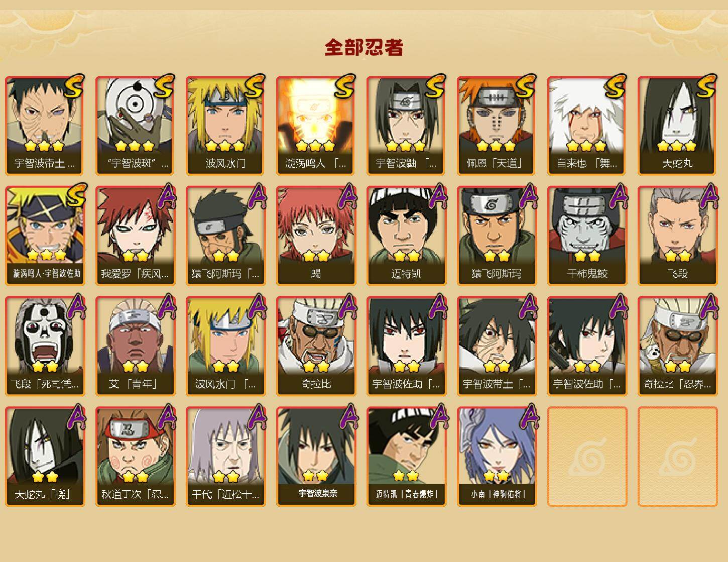This screenshot has width=728, height=562.
Task: Select the 迈特凯 A-rank card
Action: pyautogui.click(x=406, y=236)
